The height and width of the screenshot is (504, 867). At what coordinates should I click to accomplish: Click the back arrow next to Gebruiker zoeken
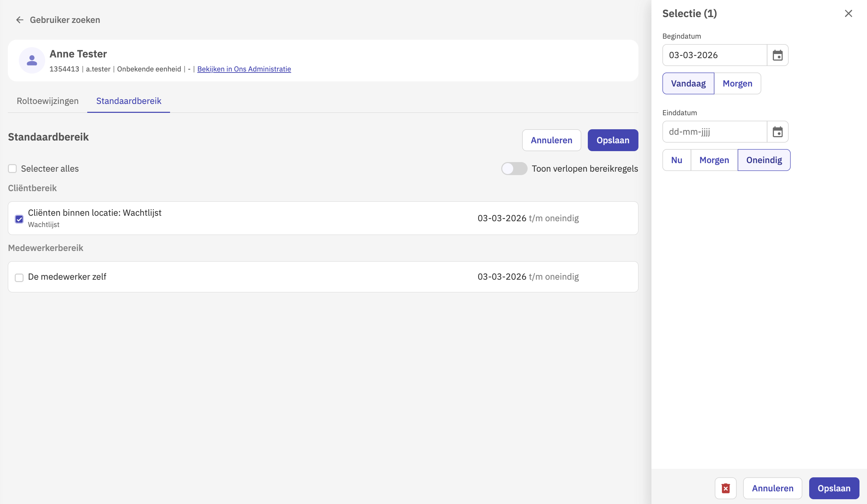point(20,20)
